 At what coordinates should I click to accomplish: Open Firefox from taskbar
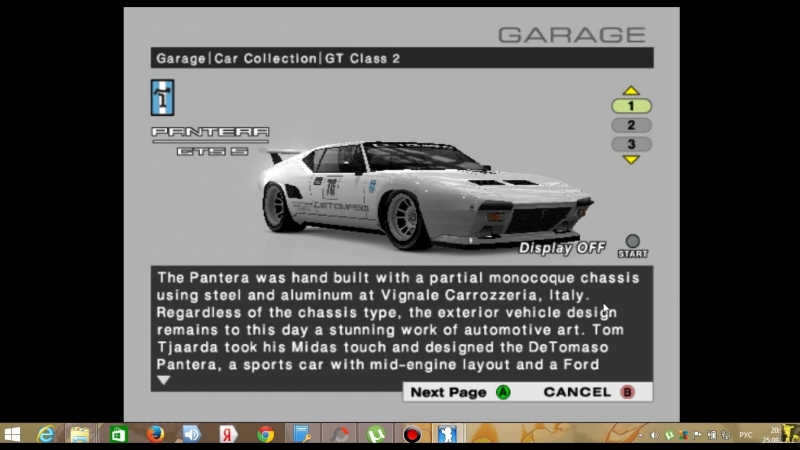click(x=155, y=435)
